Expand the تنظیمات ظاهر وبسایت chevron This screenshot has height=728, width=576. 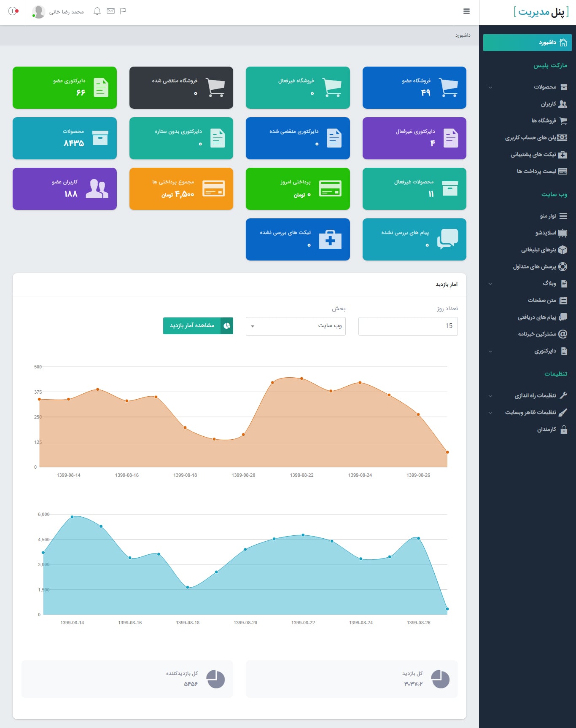[x=490, y=413]
